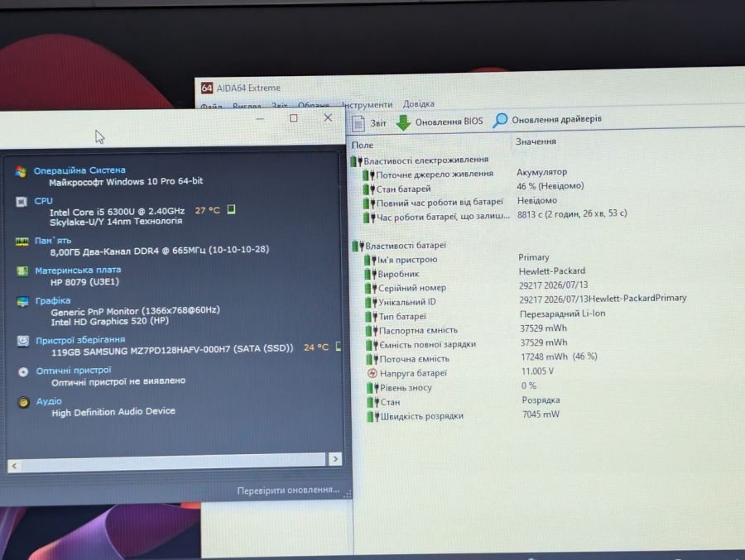Maximize the front system info window

[x=294, y=117]
